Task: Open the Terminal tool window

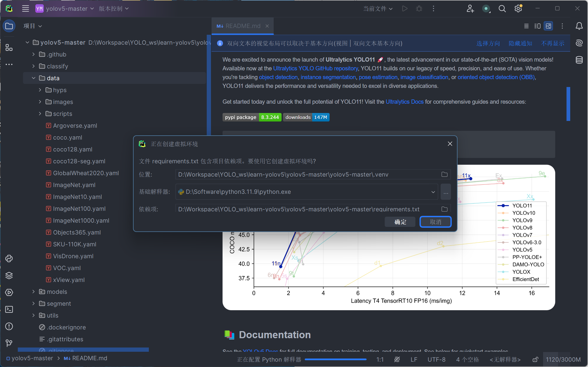Action: 9,309
